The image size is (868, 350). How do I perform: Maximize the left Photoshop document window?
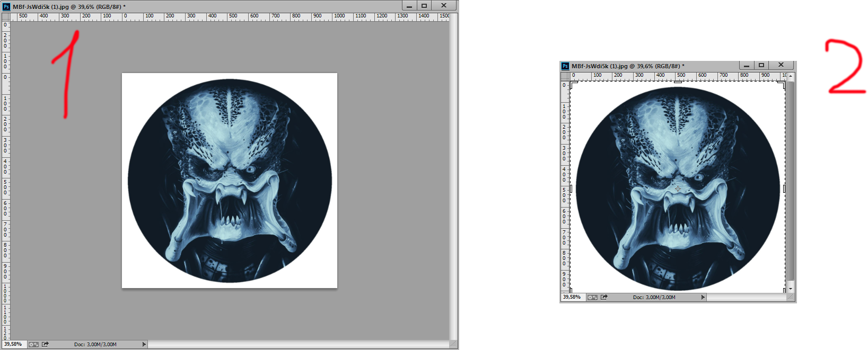click(x=424, y=6)
